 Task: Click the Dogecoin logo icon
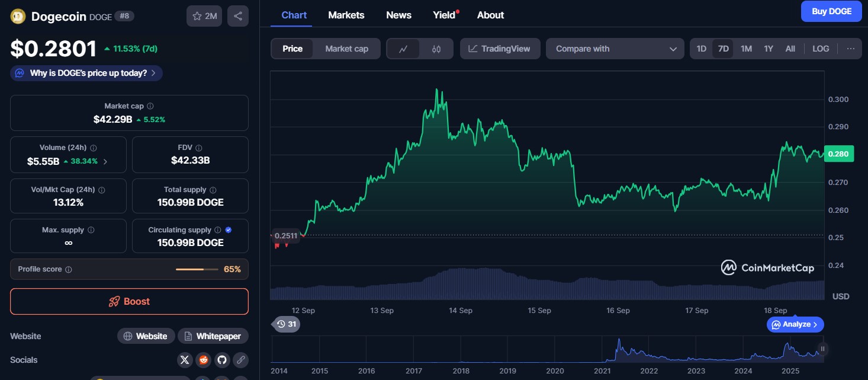click(x=18, y=17)
